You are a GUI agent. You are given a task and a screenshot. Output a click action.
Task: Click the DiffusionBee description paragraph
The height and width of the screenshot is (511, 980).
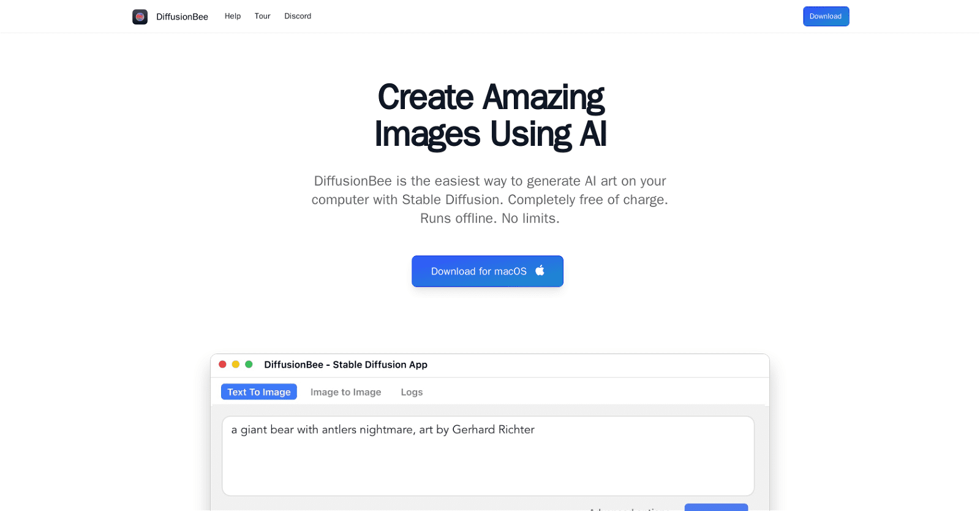click(x=489, y=200)
